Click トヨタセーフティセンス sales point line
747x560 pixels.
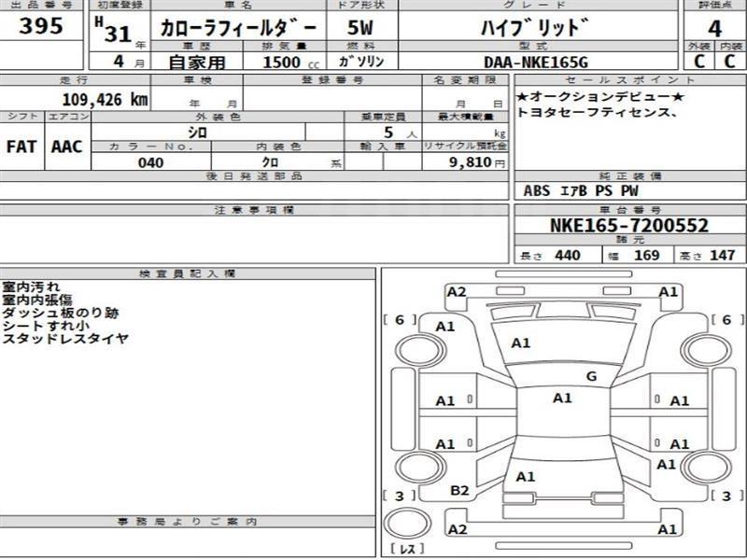tap(597, 112)
